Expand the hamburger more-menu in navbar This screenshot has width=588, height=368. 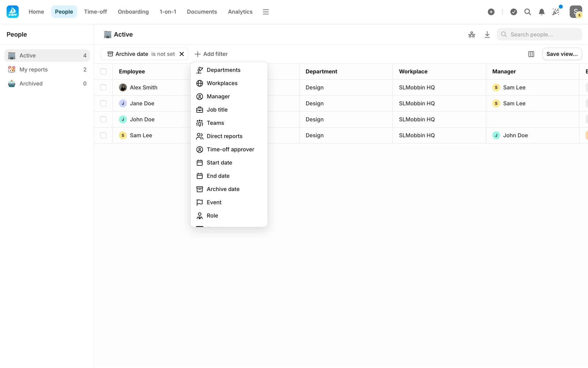266,12
